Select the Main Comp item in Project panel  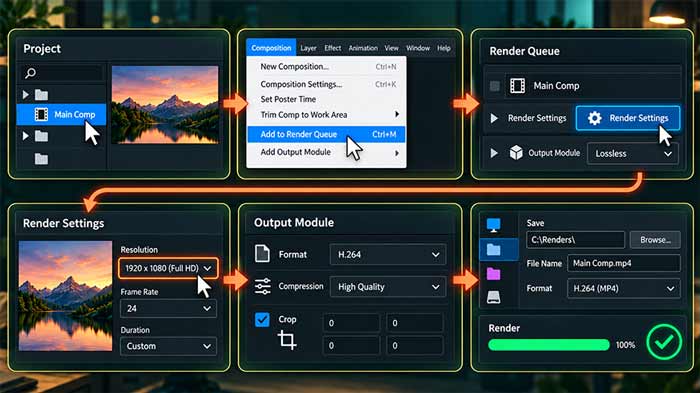click(61, 114)
